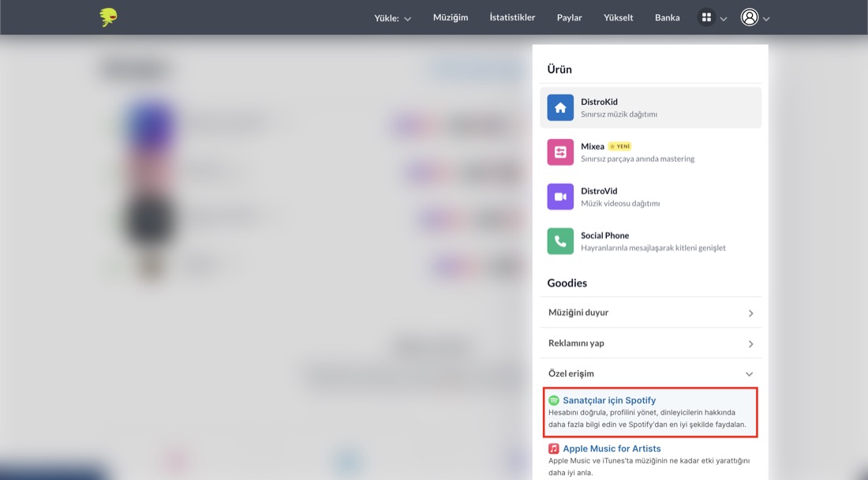
Task: Click chevron next to account avatar
Action: pyautogui.click(x=766, y=19)
